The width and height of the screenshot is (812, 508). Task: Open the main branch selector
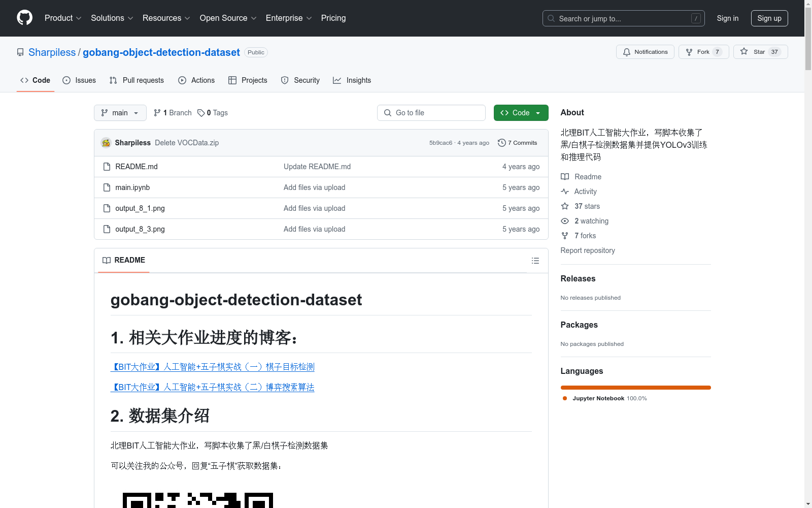120,113
